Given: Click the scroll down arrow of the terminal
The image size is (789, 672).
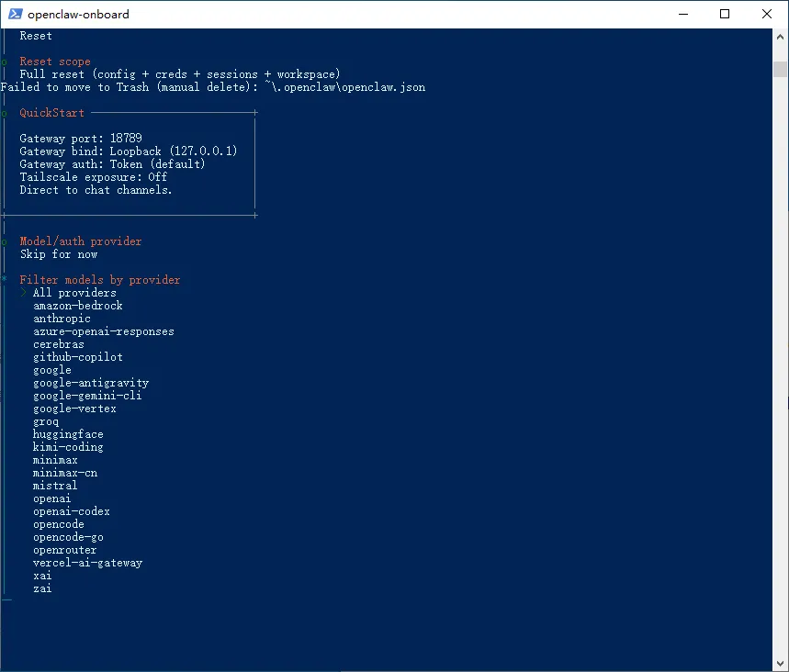Looking at the screenshot, I should coord(780,663).
